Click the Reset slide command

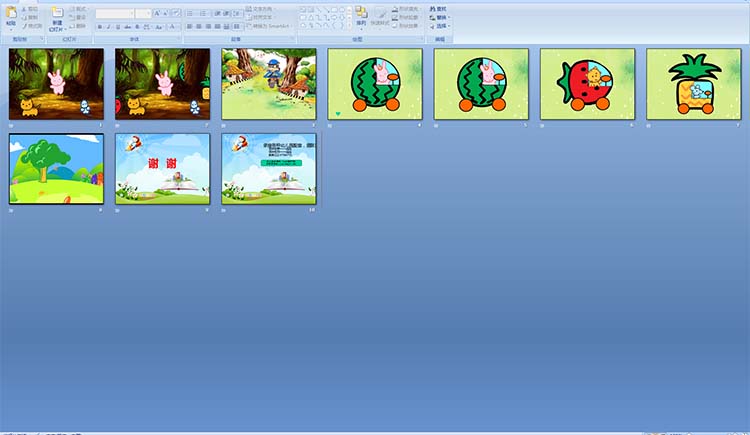(x=77, y=17)
